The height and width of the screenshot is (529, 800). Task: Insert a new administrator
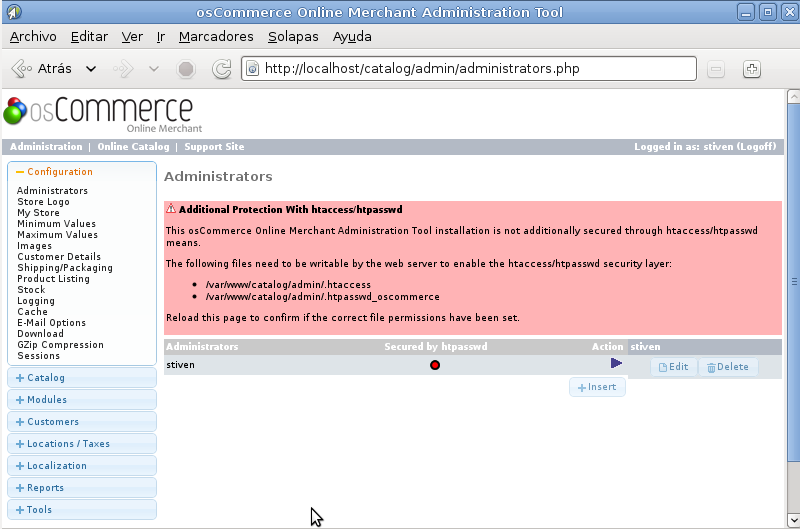[597, 387]
